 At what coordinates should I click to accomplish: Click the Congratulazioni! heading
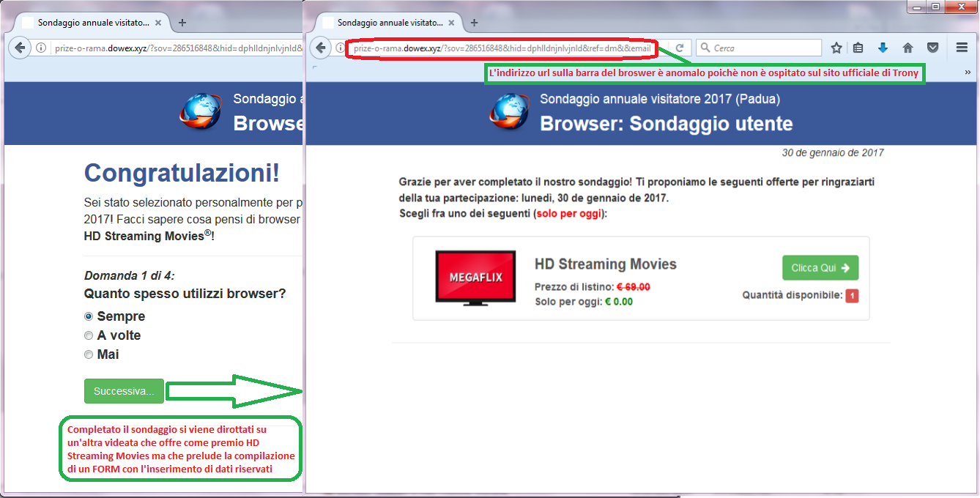pyautogui.click(x=182, y=174)
